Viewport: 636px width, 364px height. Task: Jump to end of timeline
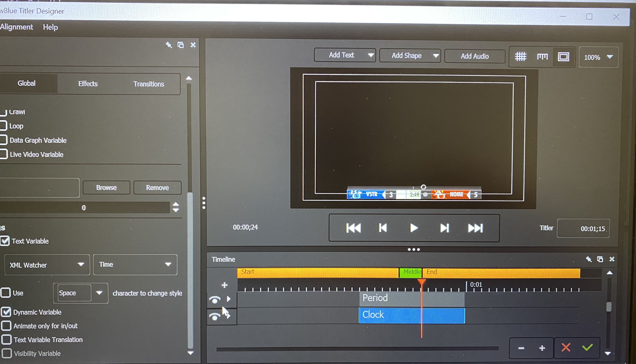pyautogui.click(x=475, y=228)
